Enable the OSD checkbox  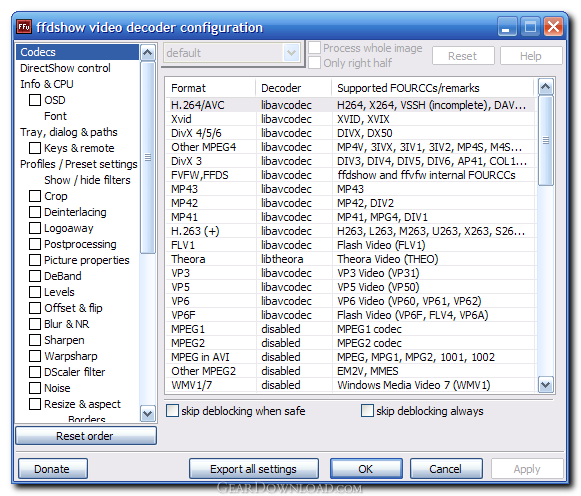(35, 100)
